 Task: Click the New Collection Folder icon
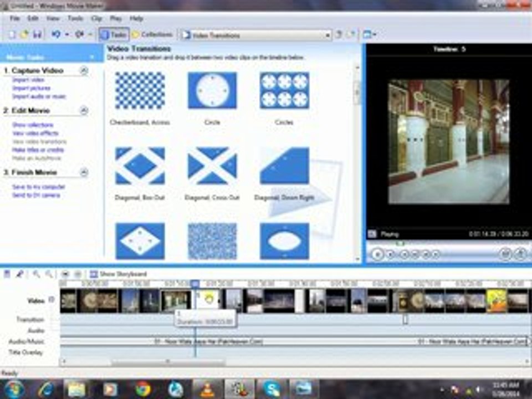[351, 34]
